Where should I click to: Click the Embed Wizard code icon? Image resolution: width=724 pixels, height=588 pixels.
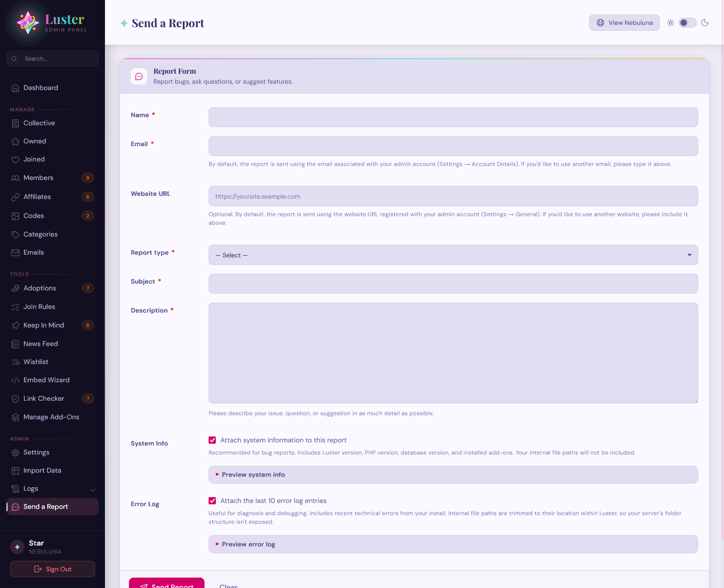(x=15, y=380)
